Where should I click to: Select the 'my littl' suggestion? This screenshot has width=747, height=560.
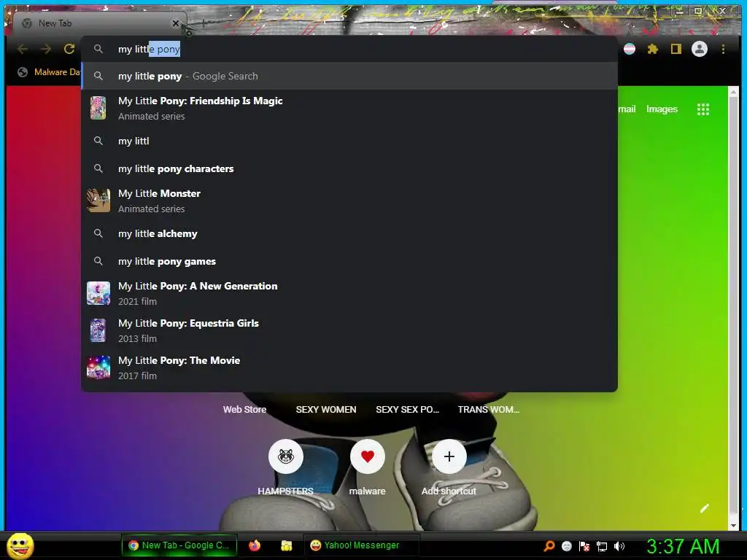pyautogui.click(x=349, y=141)
